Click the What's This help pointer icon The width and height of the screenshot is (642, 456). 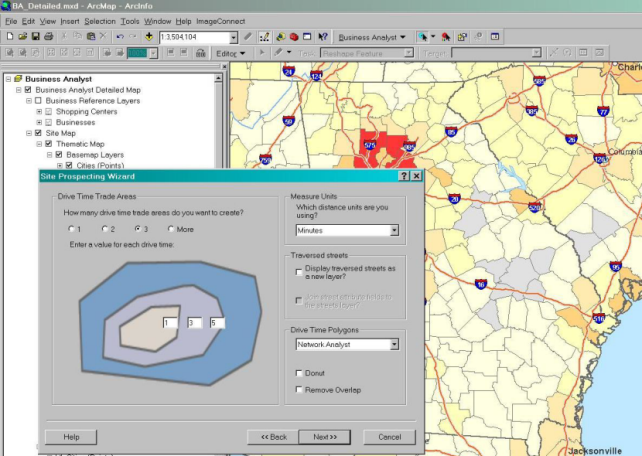(x=323, y=37)
